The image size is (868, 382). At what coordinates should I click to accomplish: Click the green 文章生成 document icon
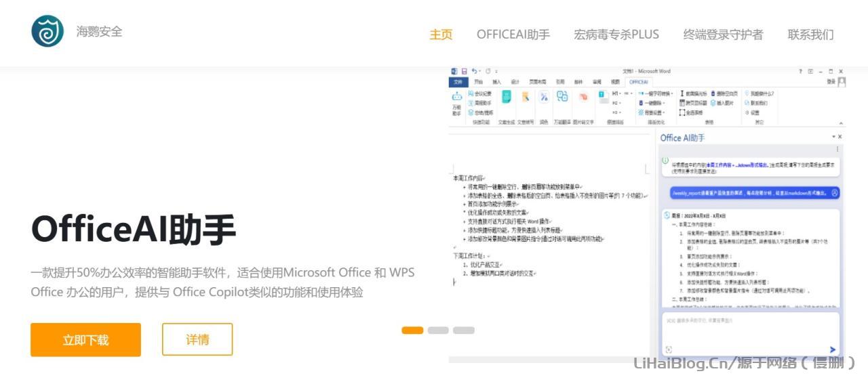pos(507,97)
